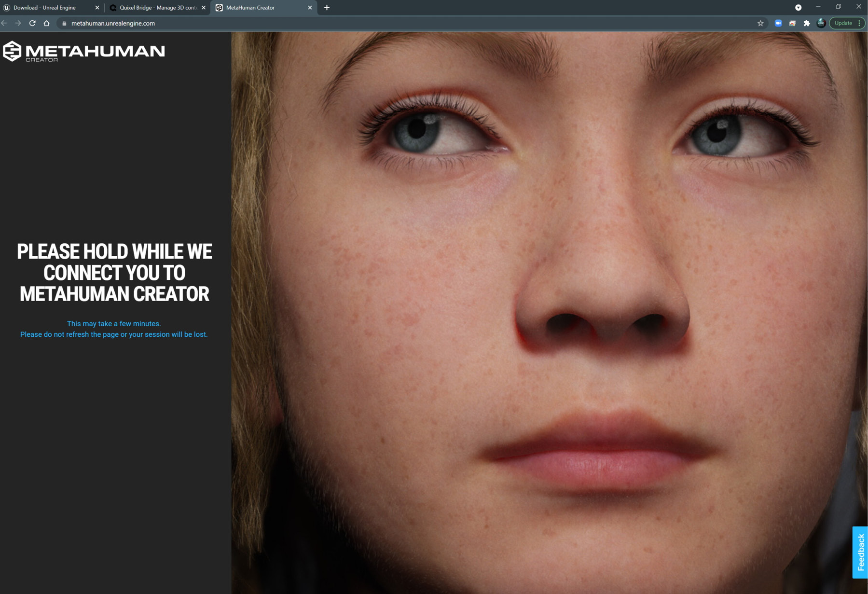The width and height of the screenshot is (868, 594).
Task: Click the 'This may take a few minutes' text
Action: click(114, 324)
